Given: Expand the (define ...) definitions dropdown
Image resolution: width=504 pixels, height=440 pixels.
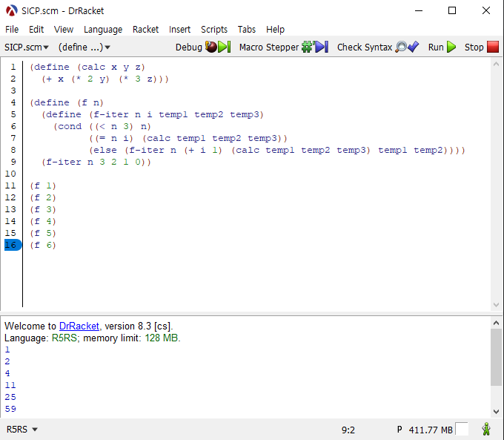Looking at the screenshot, I should (x=84, y=47).
